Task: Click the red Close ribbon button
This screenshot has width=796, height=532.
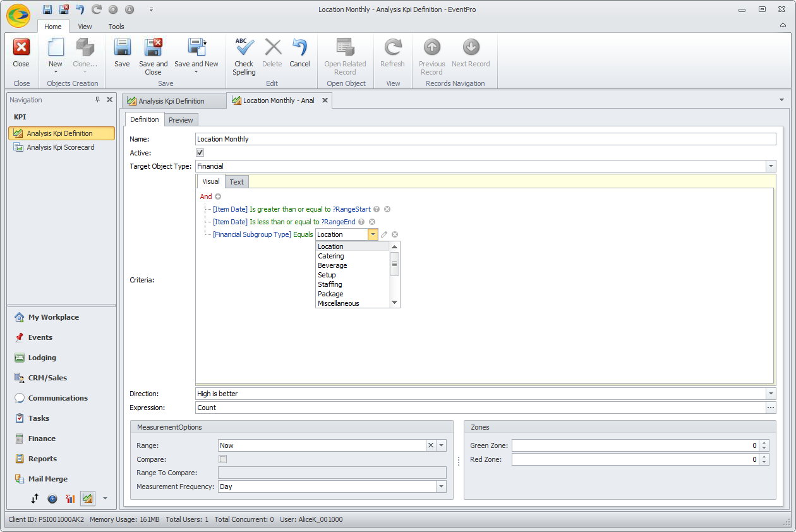Action: [x=21, y=53]
